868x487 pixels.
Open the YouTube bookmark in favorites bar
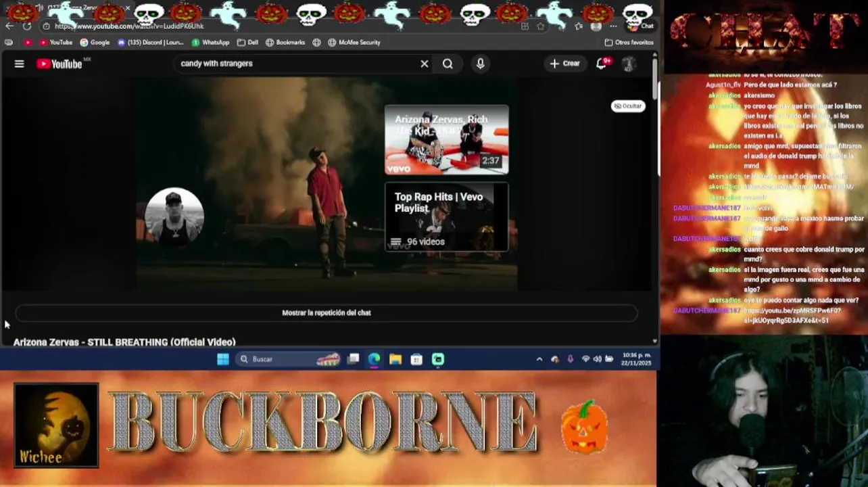click(x=55, y=42)
